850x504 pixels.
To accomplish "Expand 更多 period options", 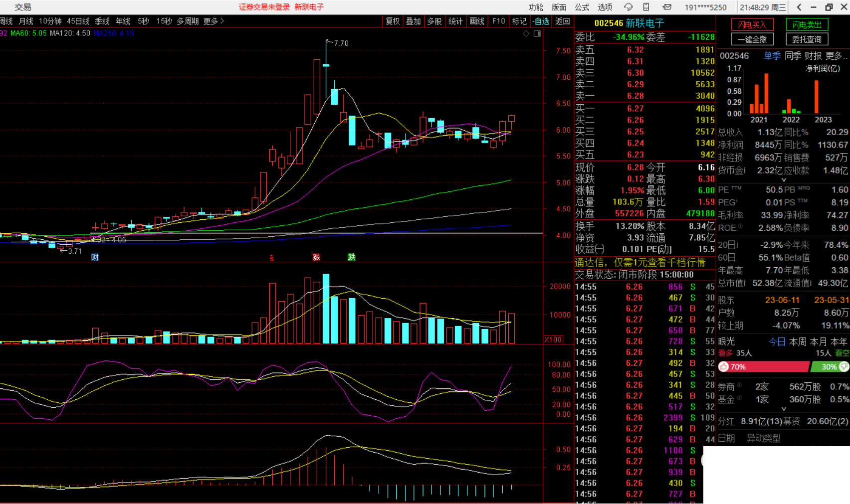I will point(213,21).
